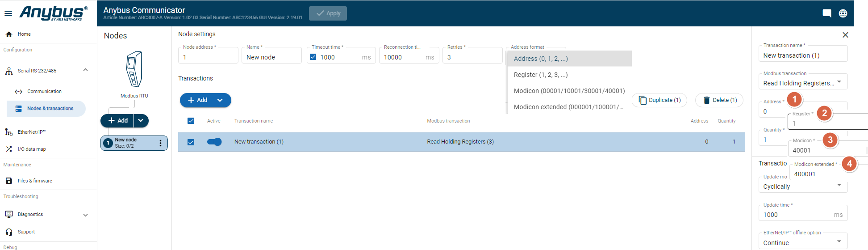The image size is (868, 250).
Task: Edit the Update time field
Action: point(803,213)
